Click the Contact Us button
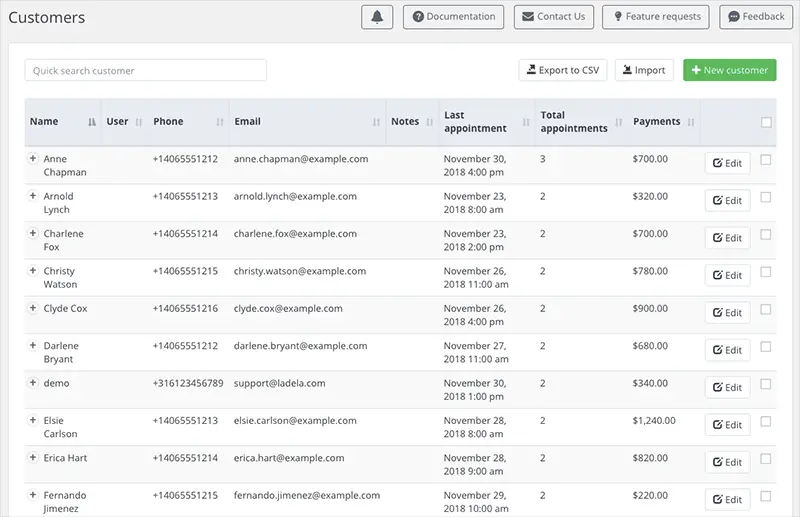Screen dimensions: 800x517 coord(554,17)
